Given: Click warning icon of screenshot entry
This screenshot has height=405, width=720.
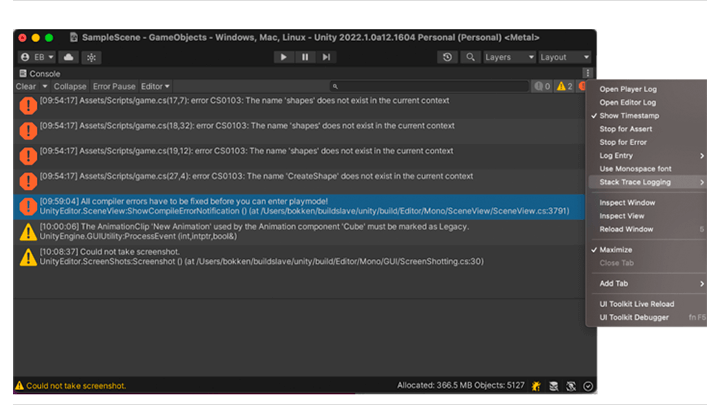Looking at the screenshot, I should pos(28,257).
